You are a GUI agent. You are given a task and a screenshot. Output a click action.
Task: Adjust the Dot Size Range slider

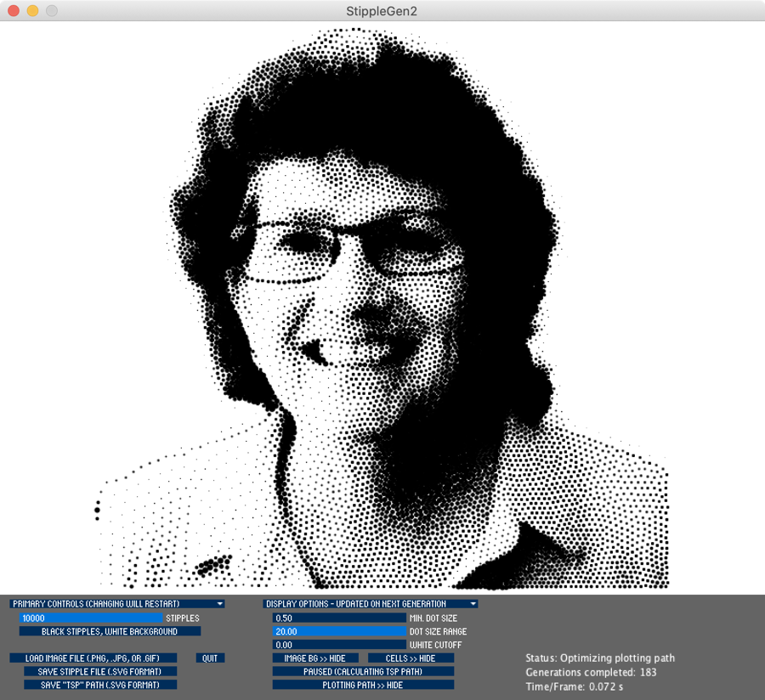click(339, 632)
